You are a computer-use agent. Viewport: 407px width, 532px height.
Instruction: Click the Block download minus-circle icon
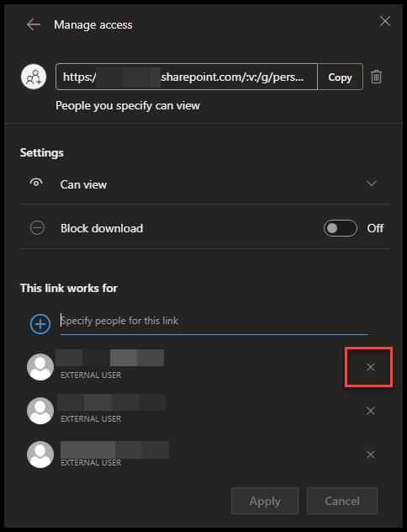click(37, 227)
